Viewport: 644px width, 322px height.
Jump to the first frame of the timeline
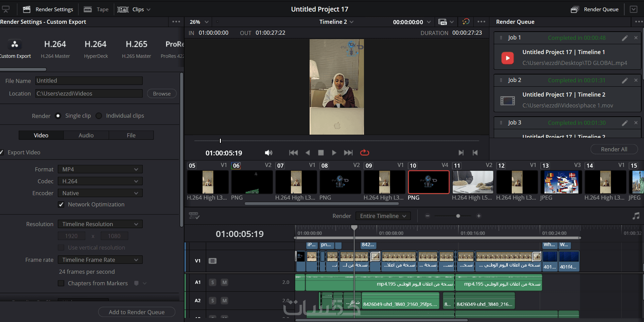click(293, 153)
